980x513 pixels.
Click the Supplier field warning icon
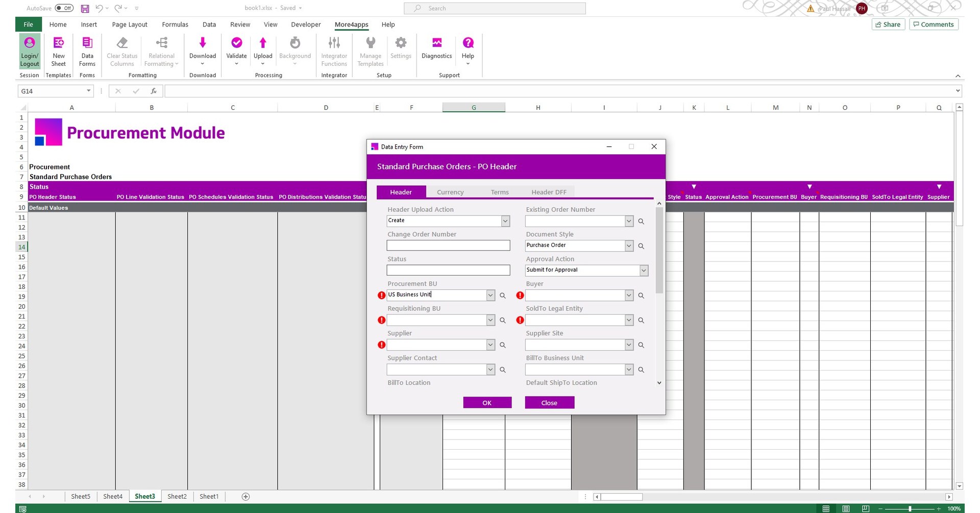click(381, 345)
